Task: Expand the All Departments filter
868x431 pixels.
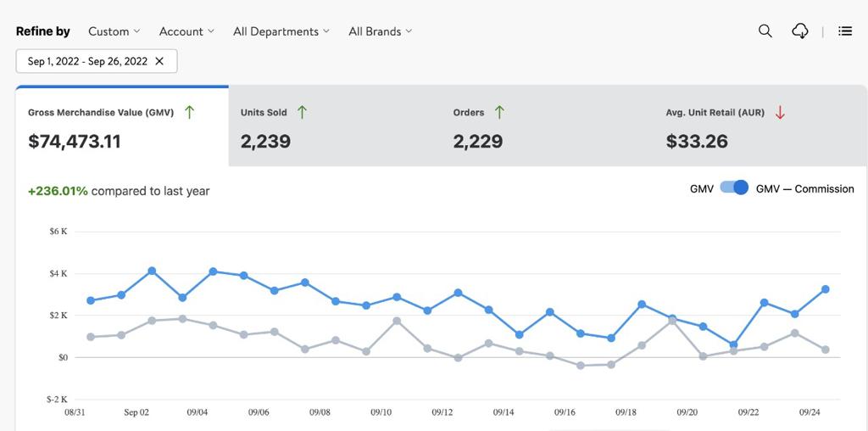Action: pyautogui.click(x=281, y=31)
